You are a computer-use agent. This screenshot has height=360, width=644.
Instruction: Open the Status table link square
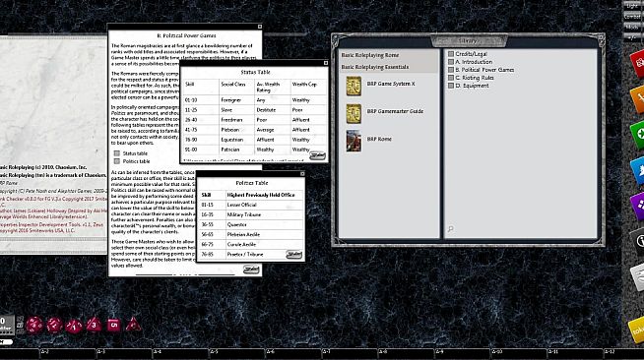[x=117, y=153]
